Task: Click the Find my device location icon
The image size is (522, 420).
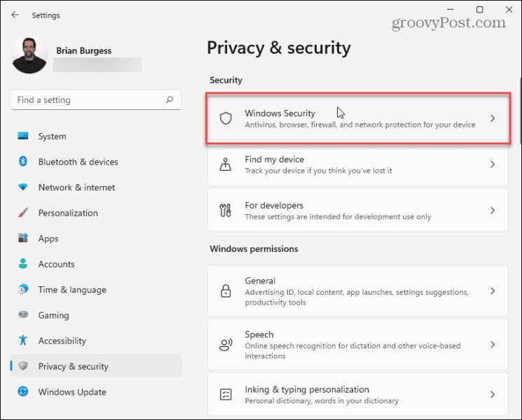Action: pyautogui.click(x=226, y=164)
